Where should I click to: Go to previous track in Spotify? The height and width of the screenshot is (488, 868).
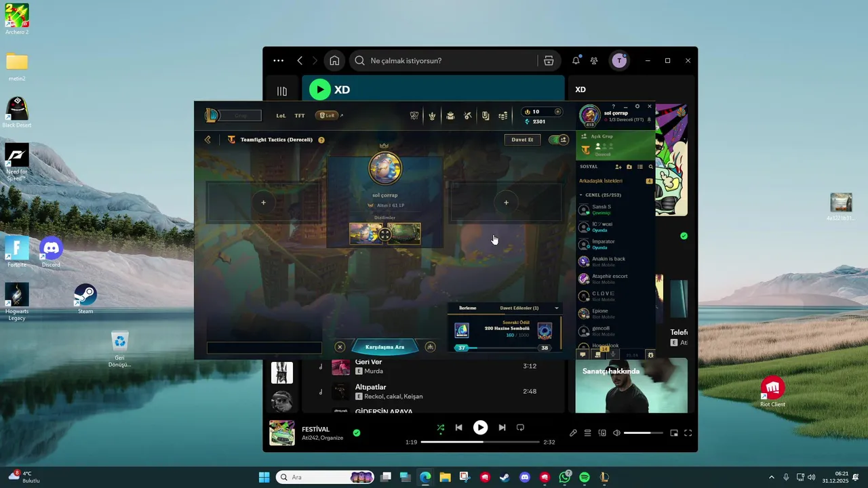click(x=458, y=428)
